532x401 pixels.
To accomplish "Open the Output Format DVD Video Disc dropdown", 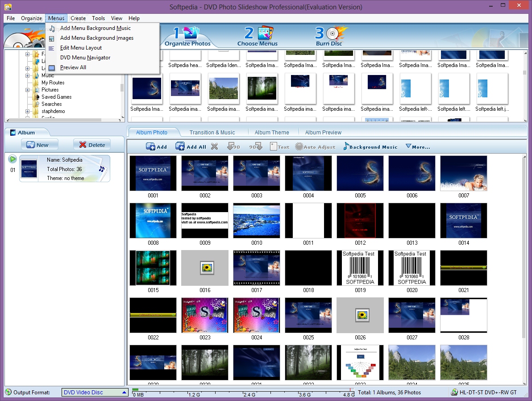I will point(95,392).
